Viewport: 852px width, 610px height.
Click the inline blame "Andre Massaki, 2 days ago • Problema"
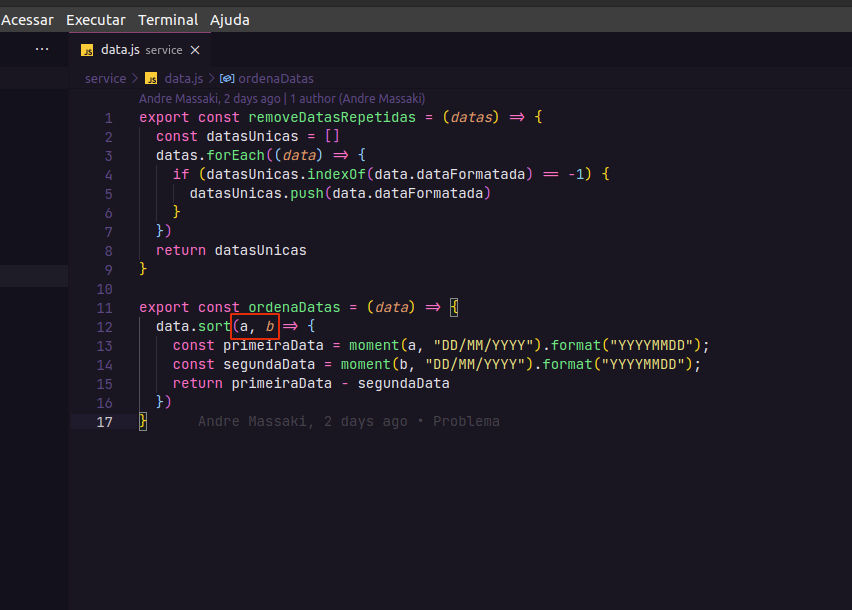[x=349, y=422]
